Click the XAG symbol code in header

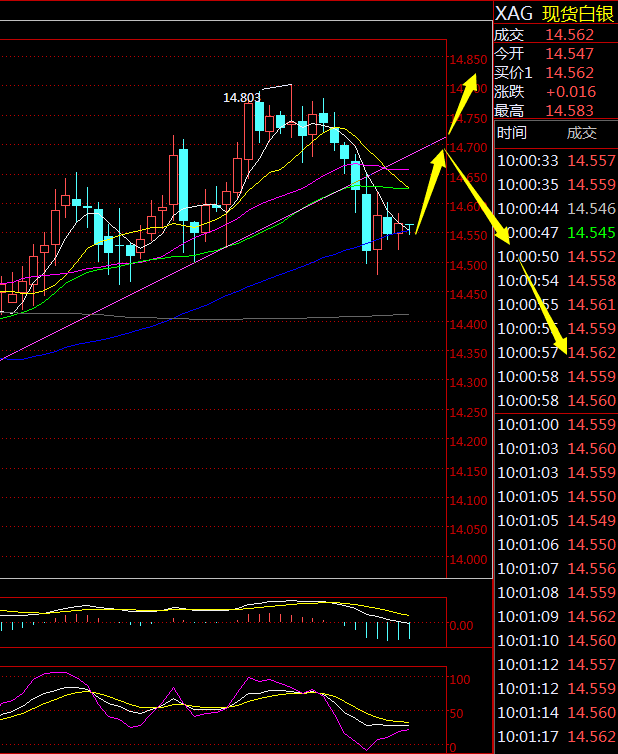(514, 13)
